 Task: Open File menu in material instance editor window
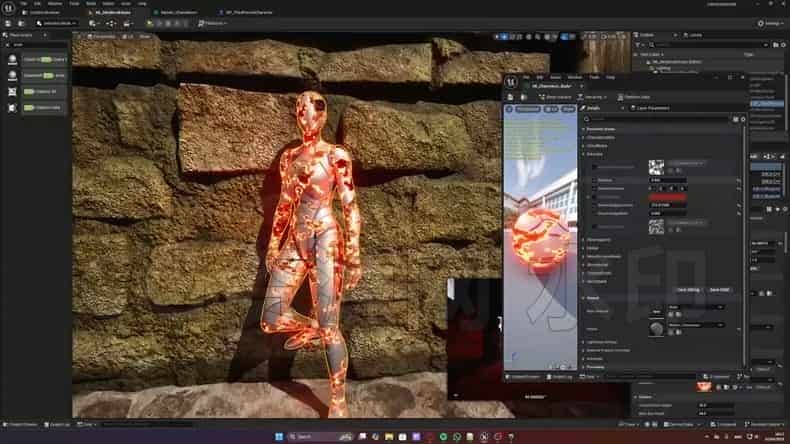pyautogui.click(x=526, y=77)
